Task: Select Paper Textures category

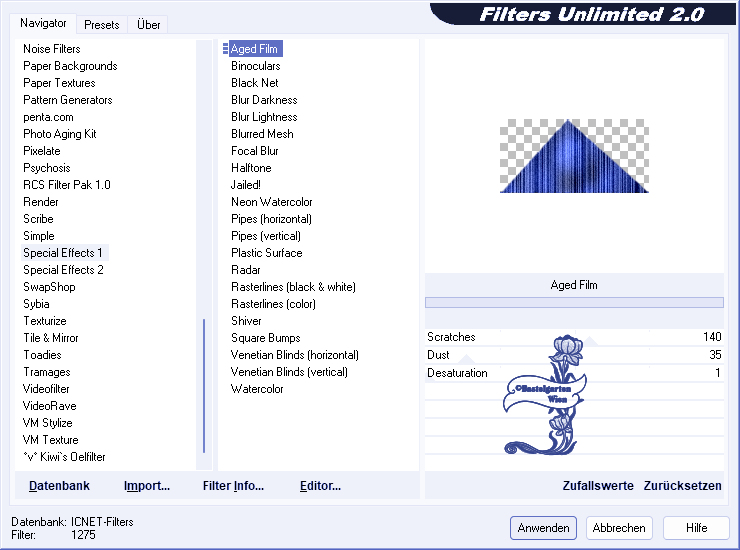Action: coord(59,83)
